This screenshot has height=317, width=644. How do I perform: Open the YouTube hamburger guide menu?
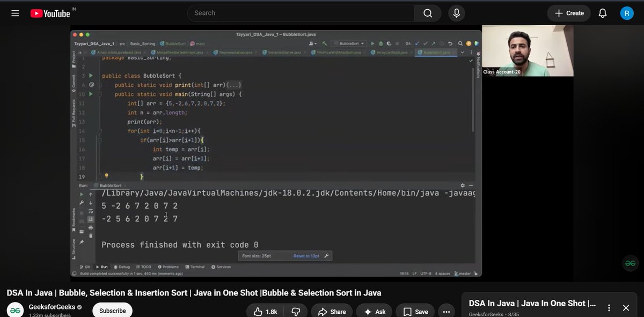[15, 13]
